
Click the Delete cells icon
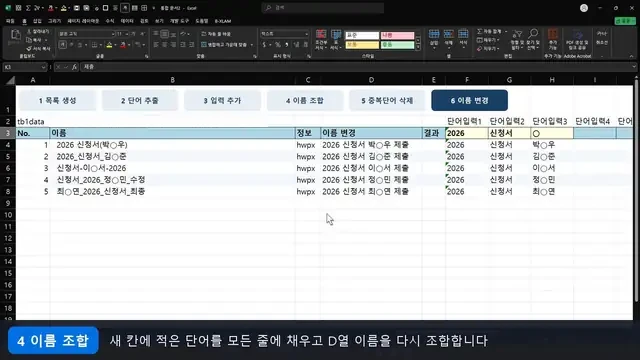coord(449,34)
